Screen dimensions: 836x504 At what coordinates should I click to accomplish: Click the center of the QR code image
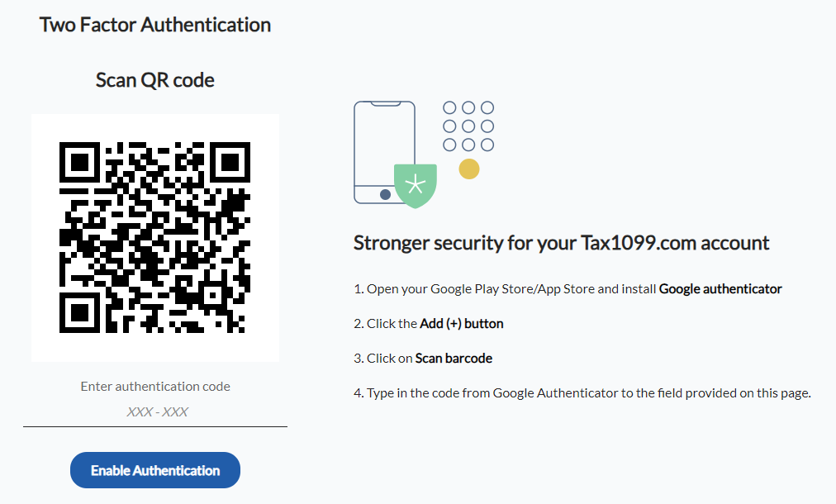click(x=154, y=237)
